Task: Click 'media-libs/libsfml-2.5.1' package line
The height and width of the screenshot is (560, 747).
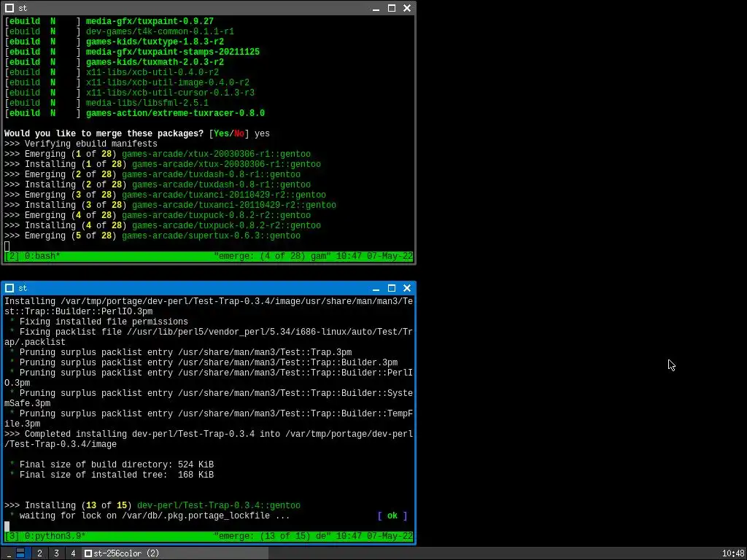Action: 147,103
